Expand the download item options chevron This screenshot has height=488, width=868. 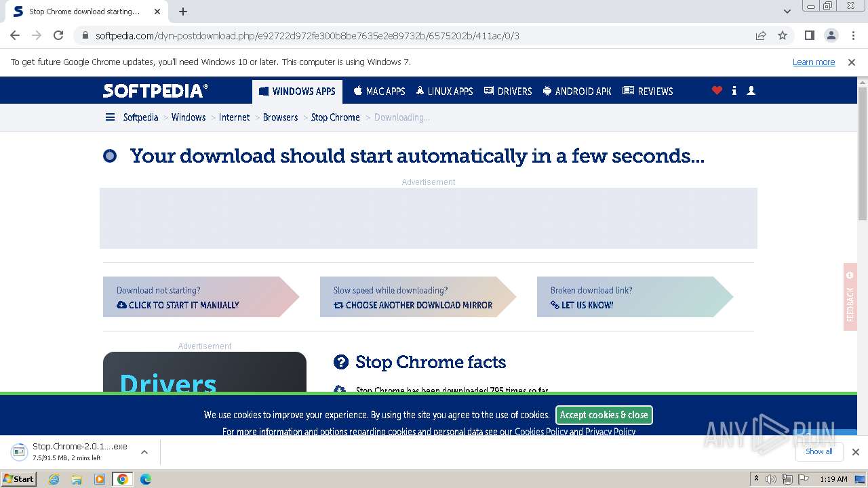pos(144,451)
